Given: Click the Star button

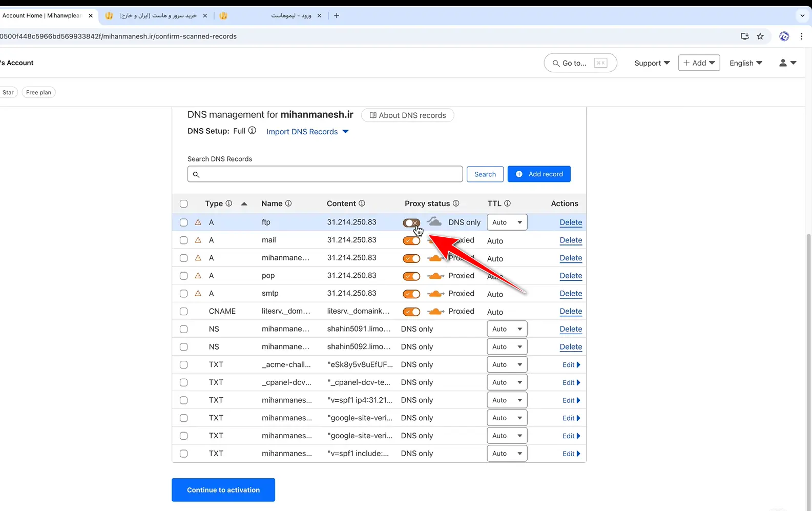Looking at the screenshot, I should [x=8, y=92].
